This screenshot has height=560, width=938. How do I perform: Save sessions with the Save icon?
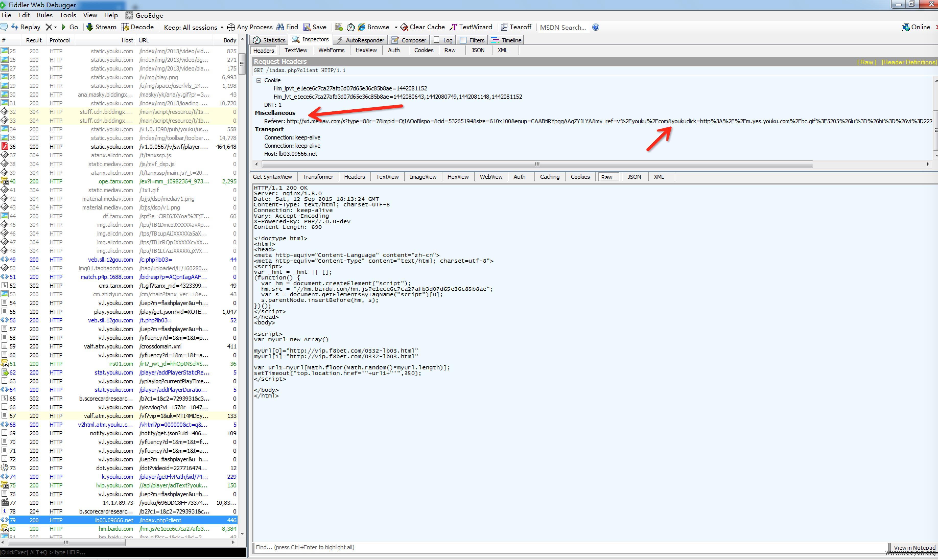(315, 27)
